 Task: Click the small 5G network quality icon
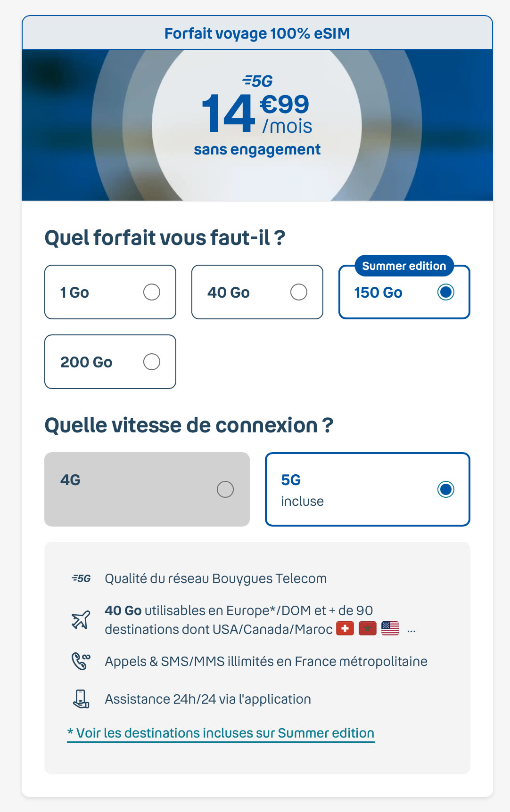point(81,578)
